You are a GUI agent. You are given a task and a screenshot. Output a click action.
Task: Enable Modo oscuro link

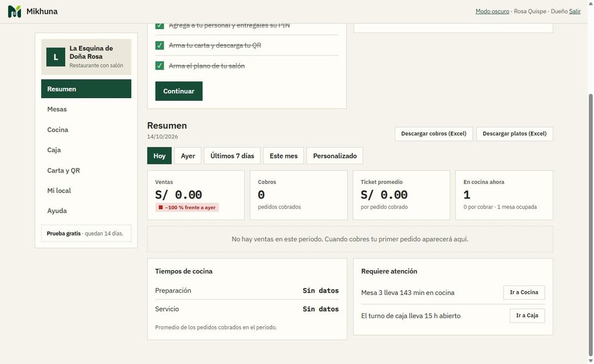pyautogui.click(x=492, y=11)
